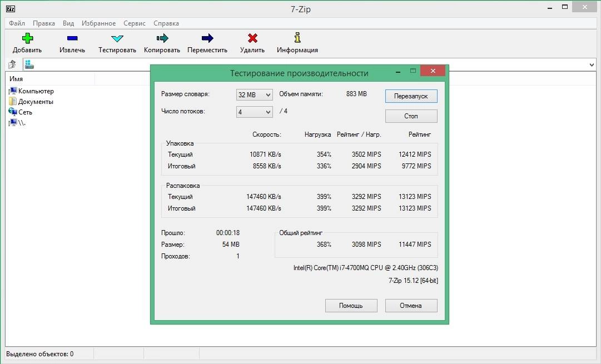Click the green plus Добавить icon
The width and height of the screenshot is (601, 364).
[27, 38]
